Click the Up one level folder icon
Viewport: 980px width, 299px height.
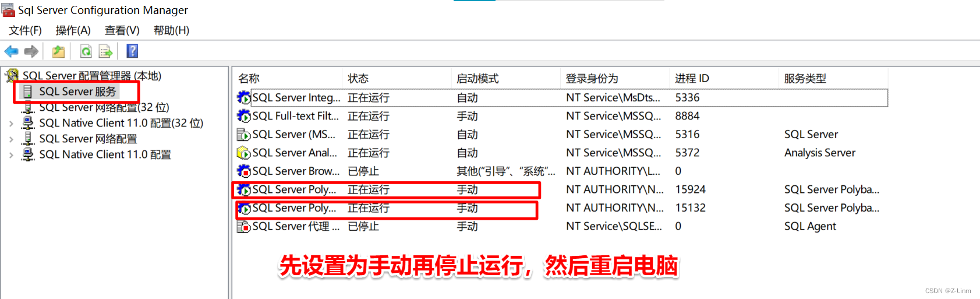[x=58, y=51]
